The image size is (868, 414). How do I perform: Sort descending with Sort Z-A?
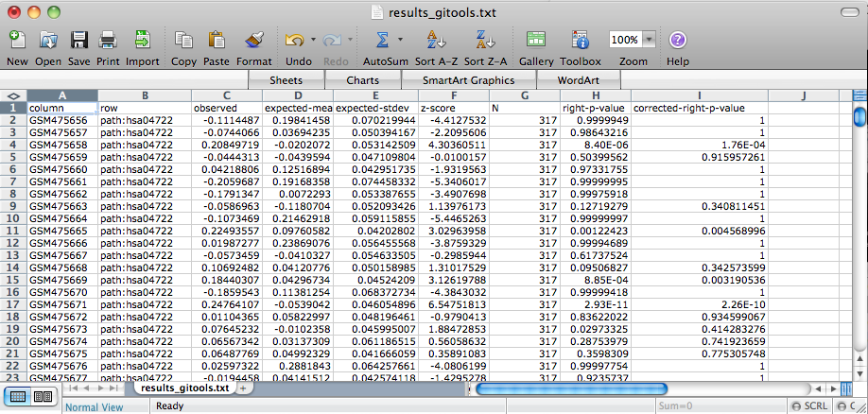coord(485,40)
